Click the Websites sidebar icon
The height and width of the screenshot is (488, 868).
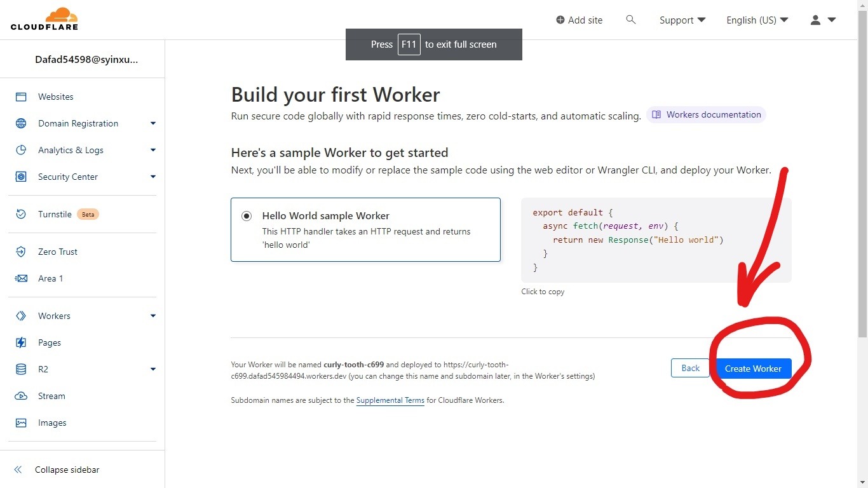pyautogui.click(x=21, y=97)
